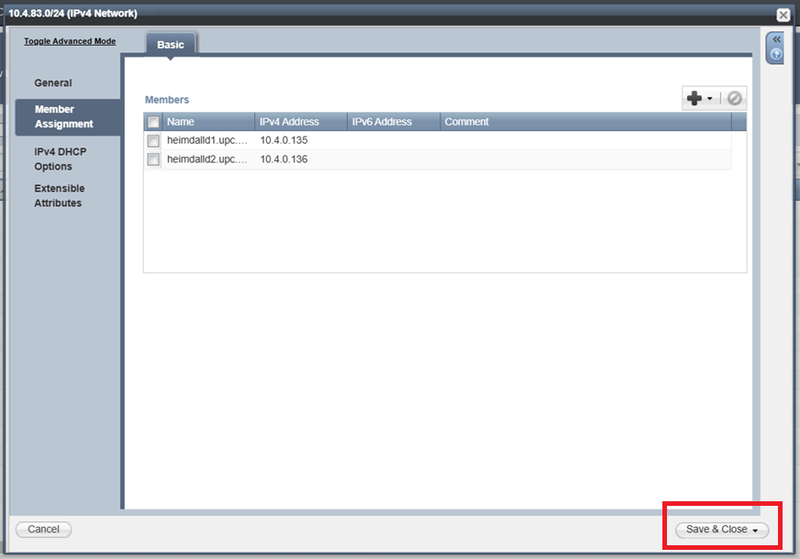
Task: Tick the select-all checkbox in Members header
Action: pos(153,122)
